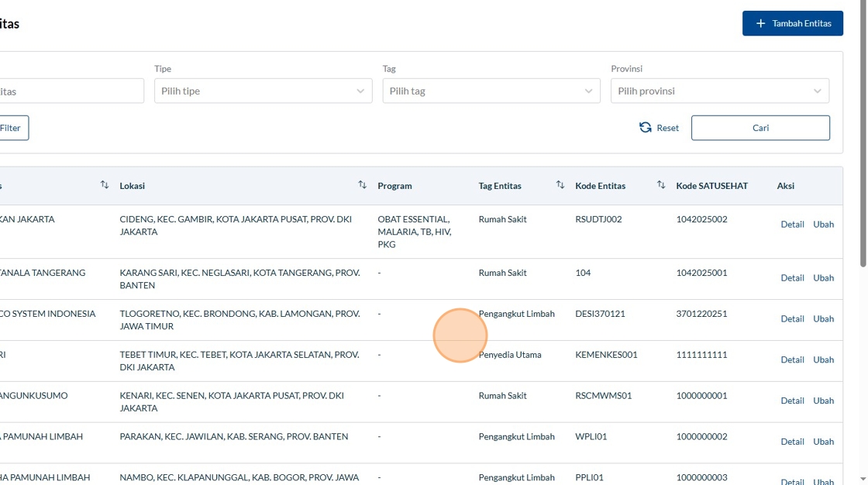Image resolution: width=868 pixels, height=485 pixels.
Task: Open Detail for entity RSCMWMS01
Action: tap(792, 401)
